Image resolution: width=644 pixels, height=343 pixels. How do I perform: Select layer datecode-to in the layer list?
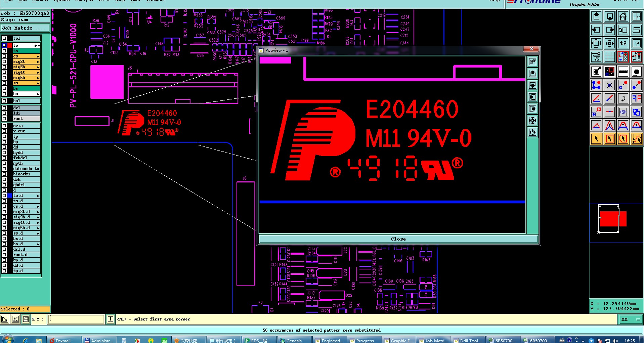(27, 169)
